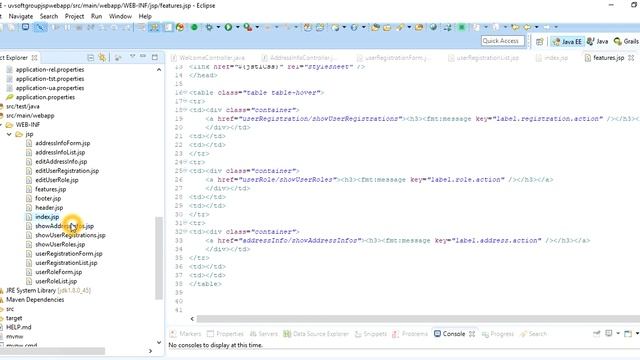
Task: Click Link with Editor icon in Project Explorer
Action: pos(102,58)
